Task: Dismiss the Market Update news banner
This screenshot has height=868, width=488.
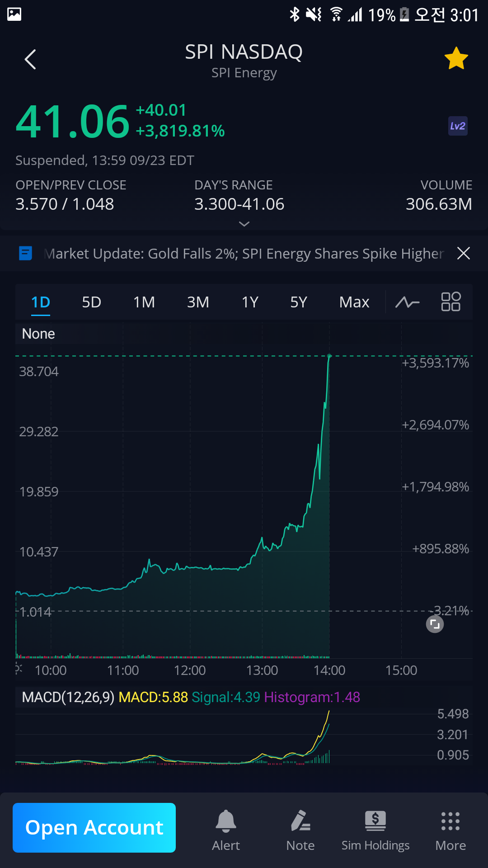Action: point(464,253)
